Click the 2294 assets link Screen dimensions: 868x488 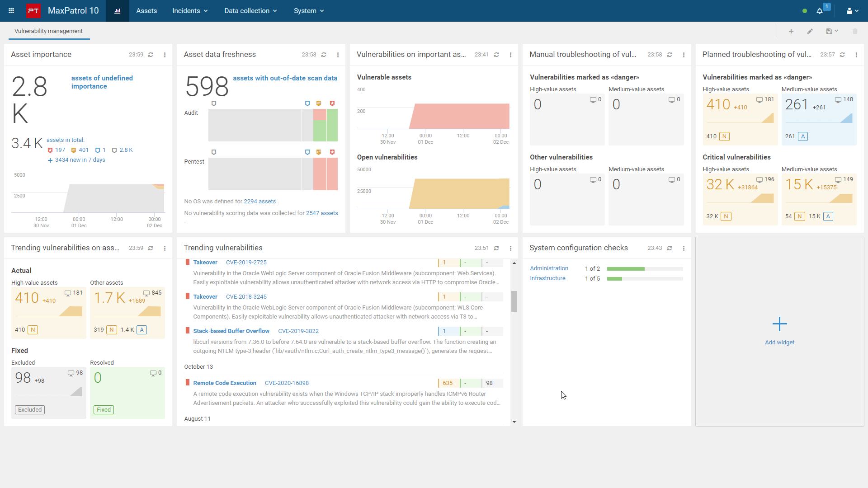click(259, 202)
